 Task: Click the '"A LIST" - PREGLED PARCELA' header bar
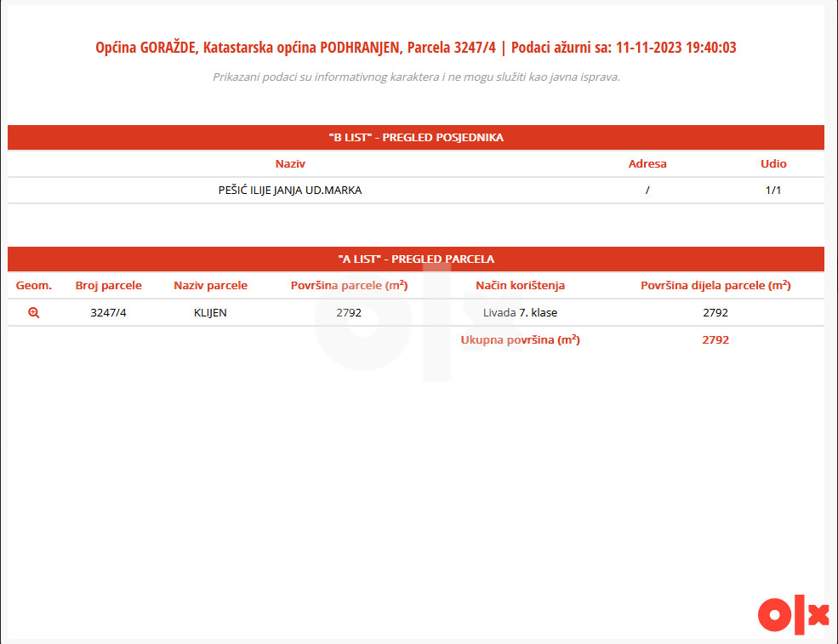click(416, 259)
